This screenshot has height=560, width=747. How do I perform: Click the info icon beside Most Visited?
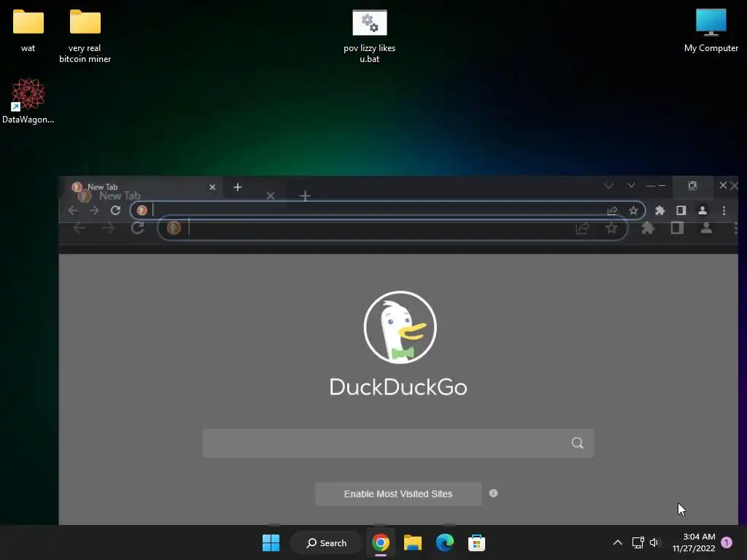click(x=494, y=494)
